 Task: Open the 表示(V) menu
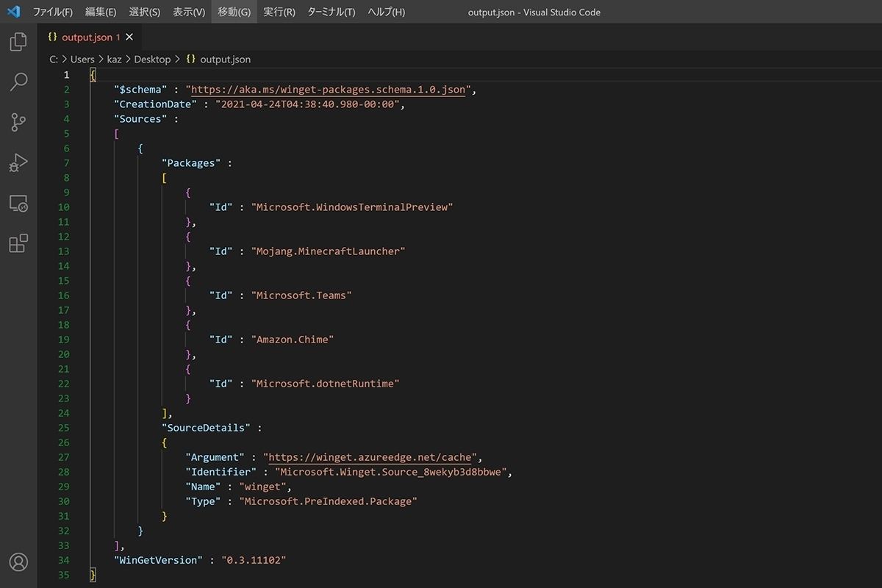click(189, 12)
